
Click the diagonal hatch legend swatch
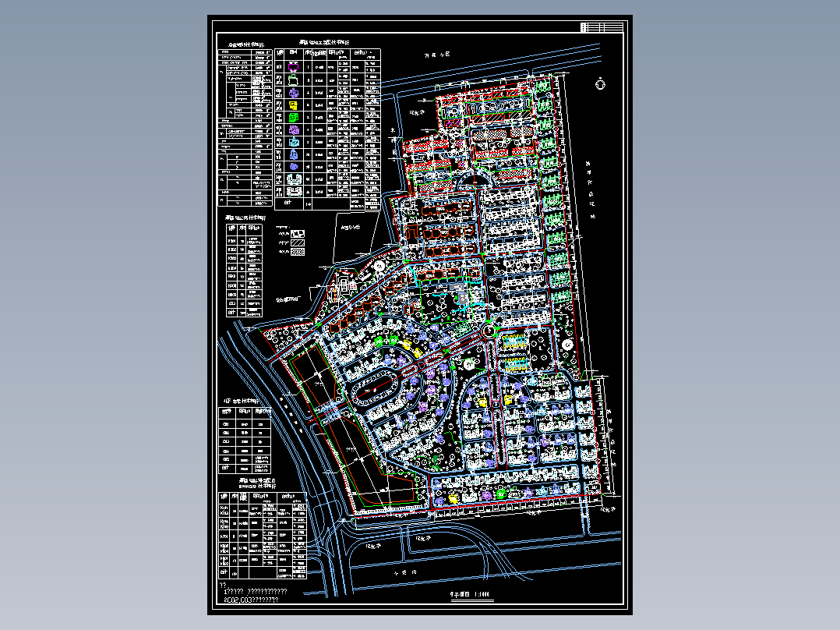click(x=298, y=243)
